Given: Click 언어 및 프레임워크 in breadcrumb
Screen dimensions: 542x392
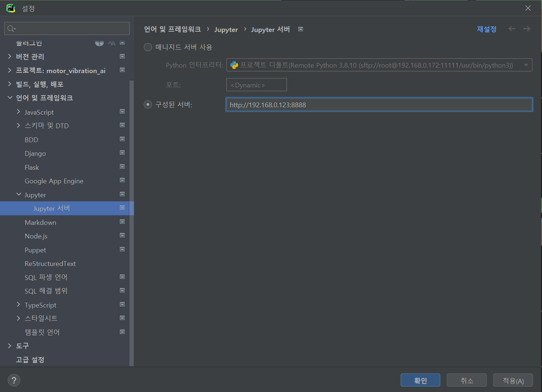Looking at the screenshot, I should [x=172, y=29].
